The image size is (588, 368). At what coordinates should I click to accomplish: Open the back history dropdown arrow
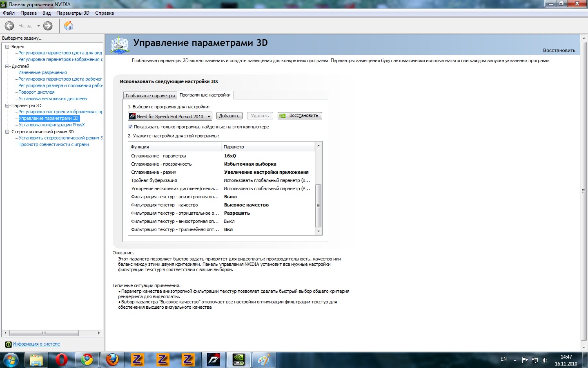pyautogui.click(x=38, y=26)
